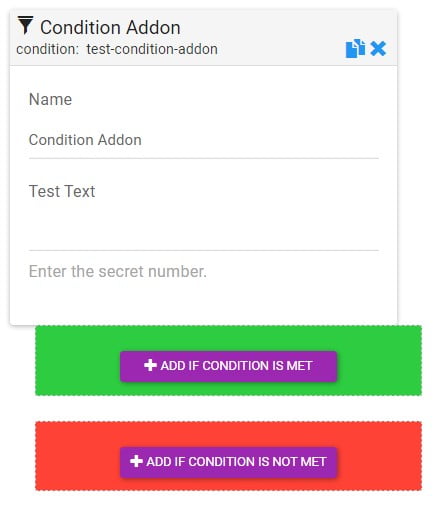Click the underline beneath the Test Text input
The height and width of the screenshot is (506, 441).
204,250
